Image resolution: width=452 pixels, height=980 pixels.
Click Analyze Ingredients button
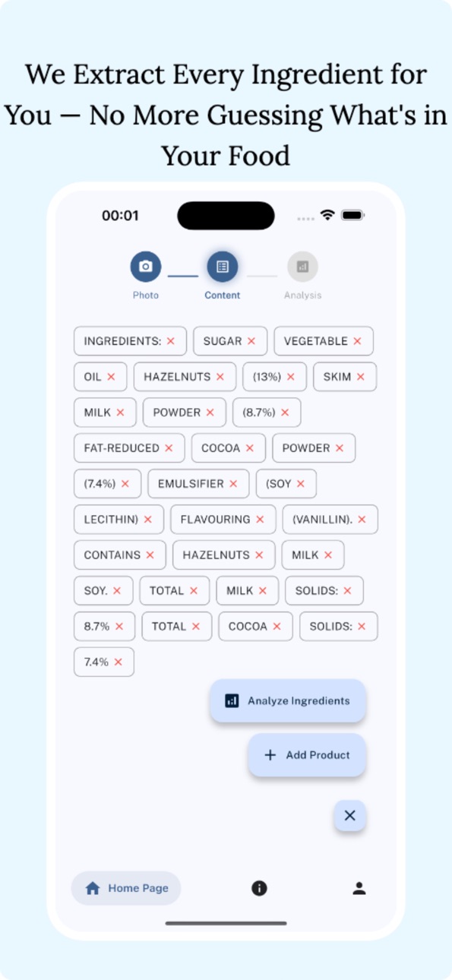coord(288,700)
